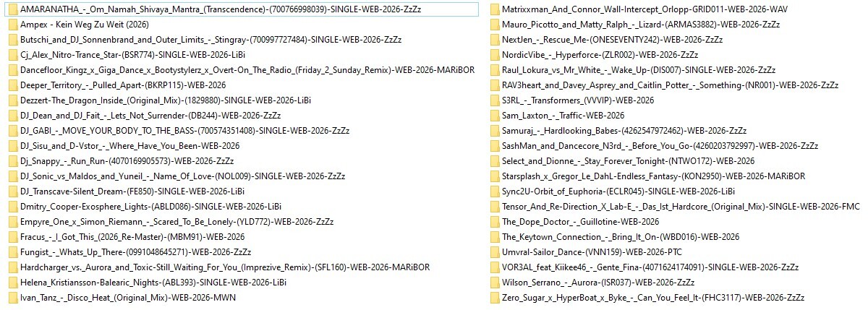Select Helena_Kristiansson-Balearic_Nights name
This screenshot has width=868, height=310.
coord(153,283)
